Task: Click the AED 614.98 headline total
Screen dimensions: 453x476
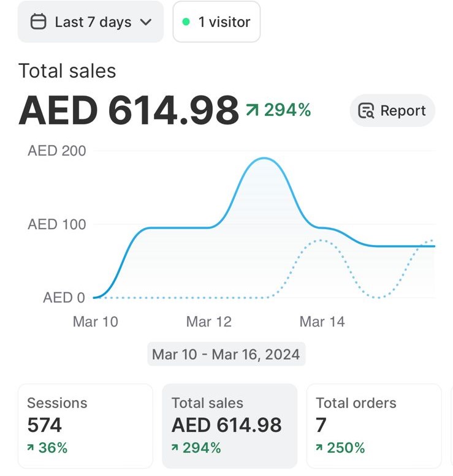Action: (129, 110)
